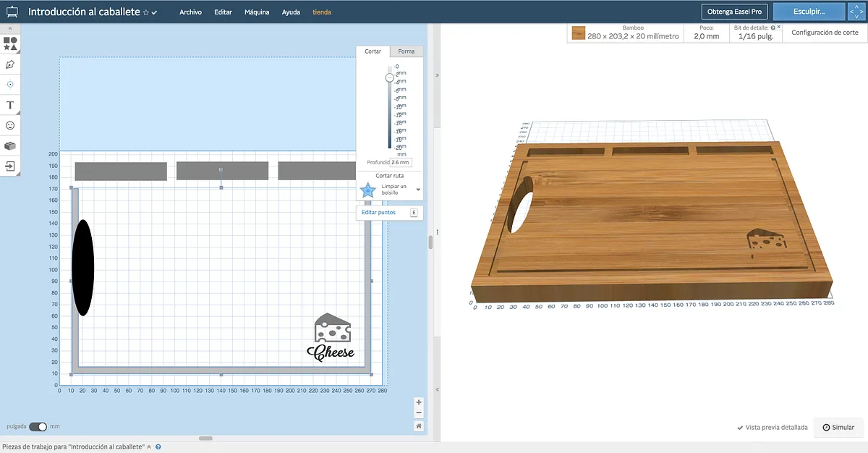Click the Import file icon
The image size is (868, 453).
10,166
